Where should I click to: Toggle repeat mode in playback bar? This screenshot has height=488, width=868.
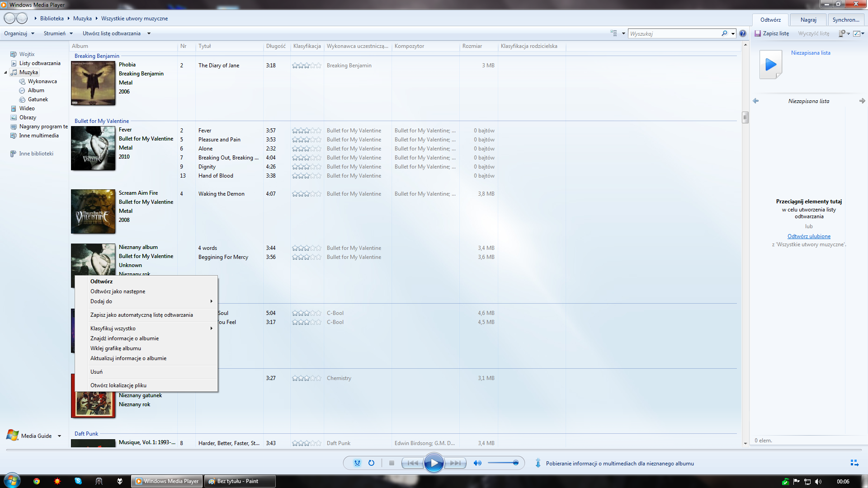[x=371, y=463]
